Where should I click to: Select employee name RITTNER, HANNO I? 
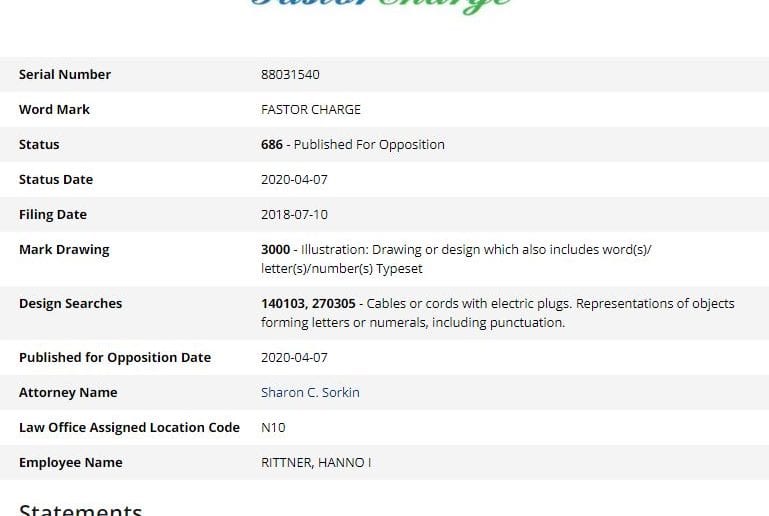click(x=316, y=463)
